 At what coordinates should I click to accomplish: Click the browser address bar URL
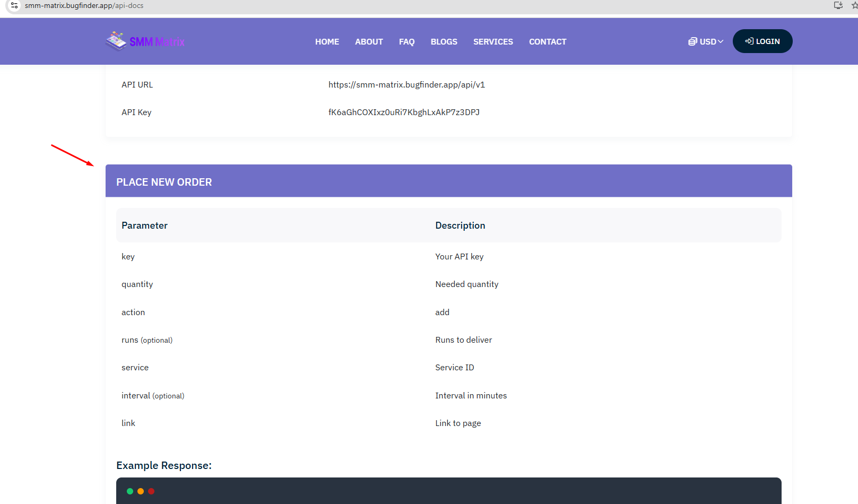point(84,5)
